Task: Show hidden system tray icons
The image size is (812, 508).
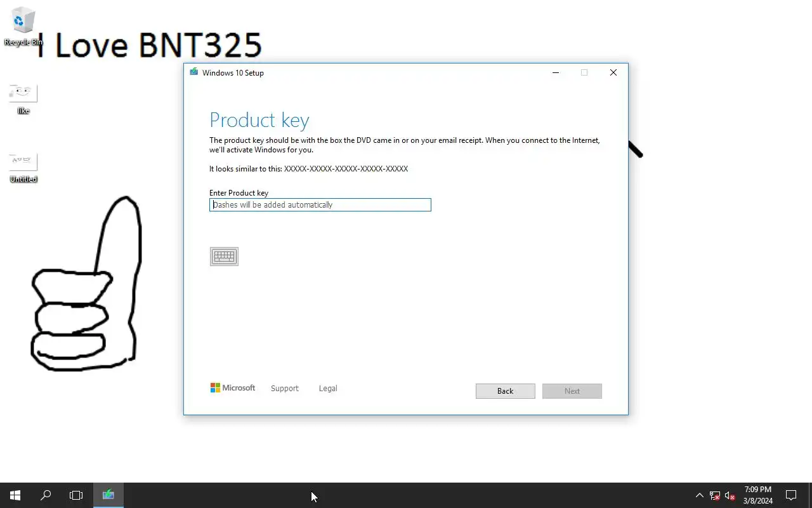Action: tap(699, 495)
